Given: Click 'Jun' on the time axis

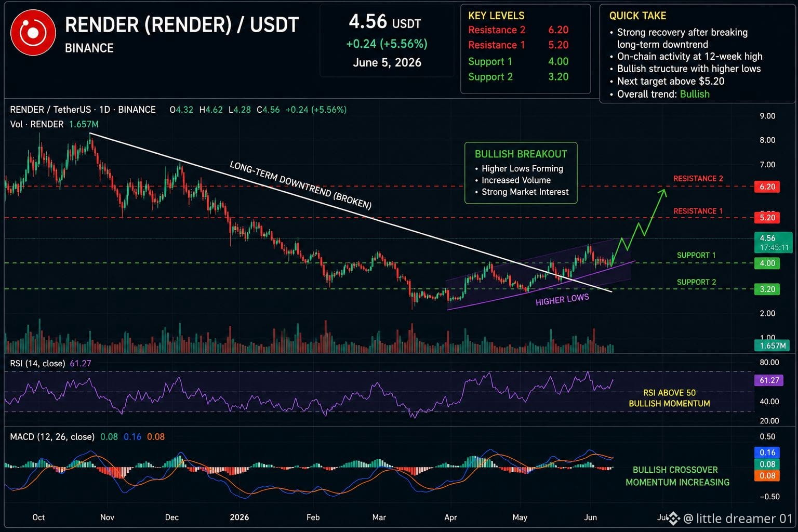Looking at the screenshot, I should [591, 517].
